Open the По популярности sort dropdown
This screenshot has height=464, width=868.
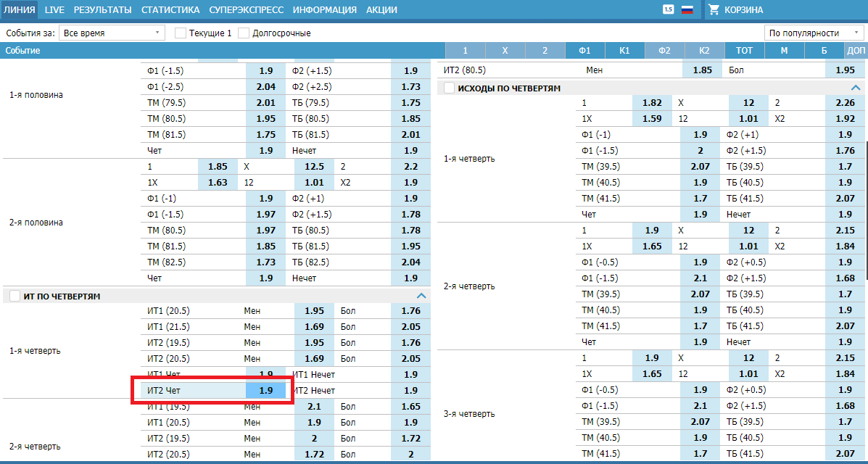[814, 33]
